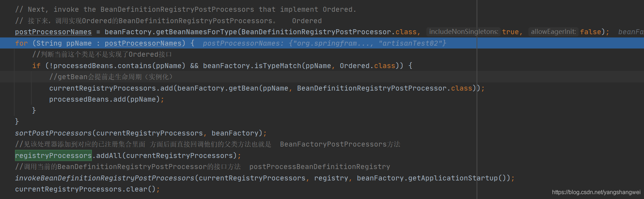Viewport: 644px width, 199px height.
Task: Click the getApplicationStartup method call
Action: click(452, 178)
